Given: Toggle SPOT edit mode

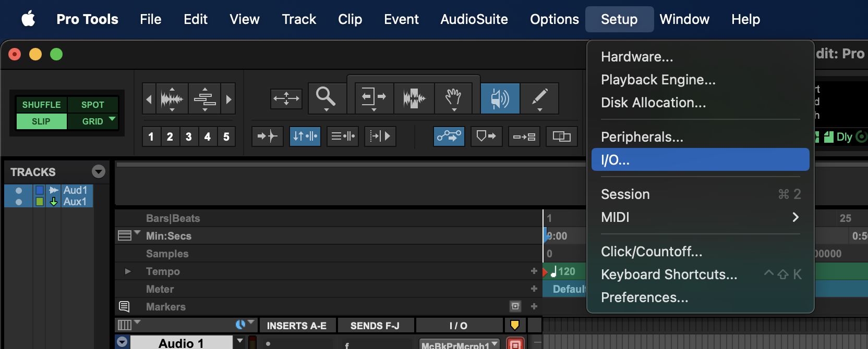Looking at the screenshot, I should pyautogui.click(x=92, y=105).
